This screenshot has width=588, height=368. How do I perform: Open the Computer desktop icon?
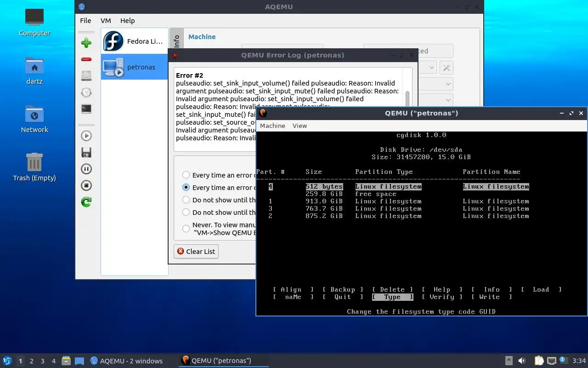(34, 23)
